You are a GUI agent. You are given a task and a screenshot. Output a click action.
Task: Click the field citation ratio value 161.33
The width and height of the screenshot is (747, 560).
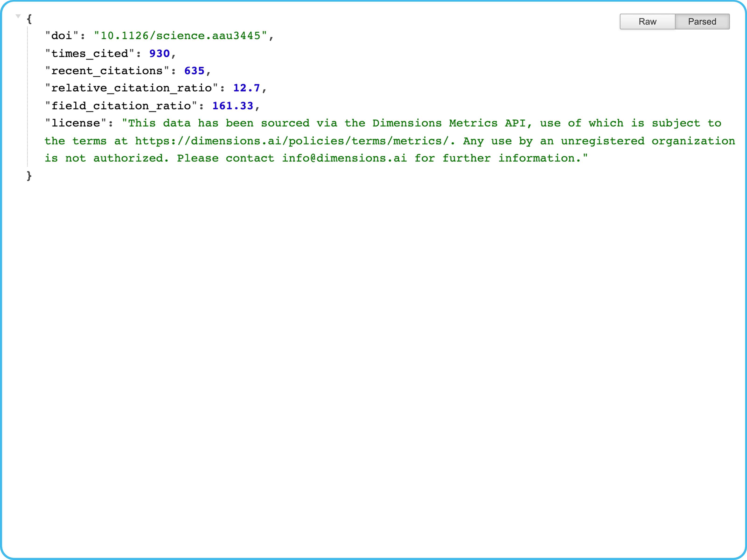point(233,106)
